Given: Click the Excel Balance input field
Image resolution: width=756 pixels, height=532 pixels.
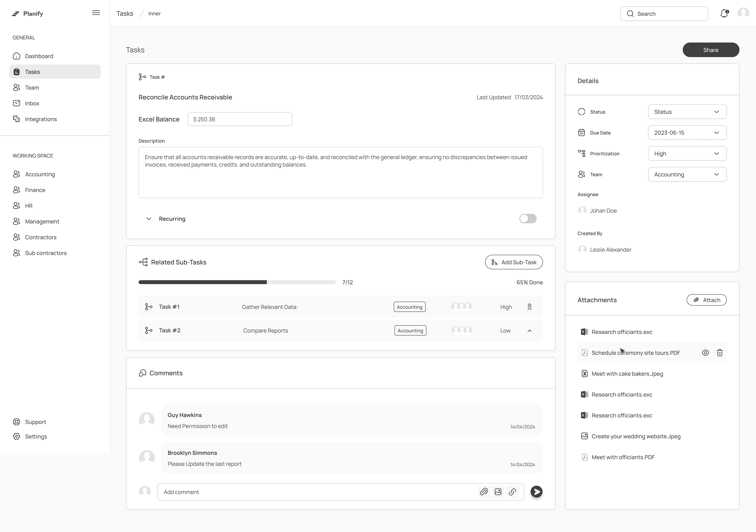Looking at the screenshot, I should click(x=240, y=119).
